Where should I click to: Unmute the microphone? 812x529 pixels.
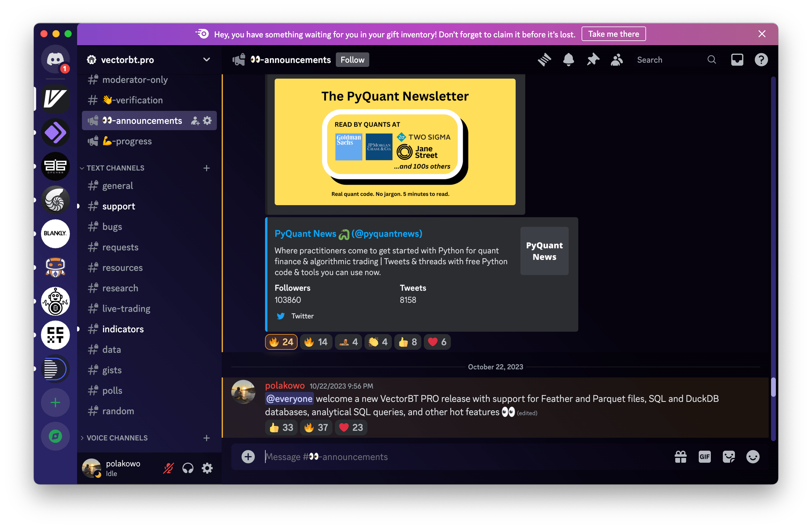point(168,468)
